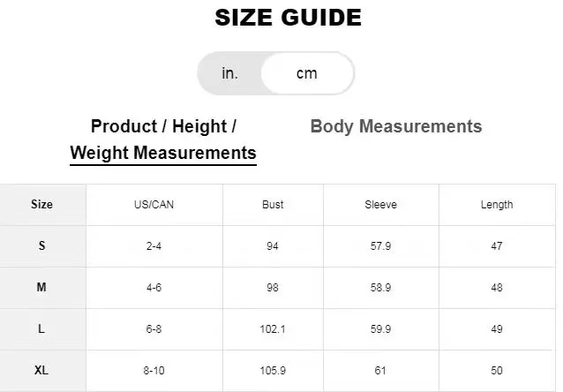Select the M size row label
563x392 pixels.
pos(41,288)
